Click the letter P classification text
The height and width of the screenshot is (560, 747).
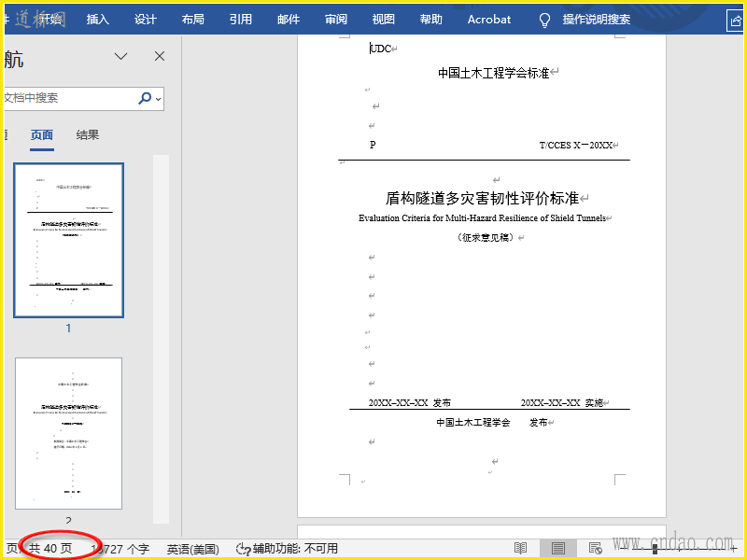pos(373,145)
